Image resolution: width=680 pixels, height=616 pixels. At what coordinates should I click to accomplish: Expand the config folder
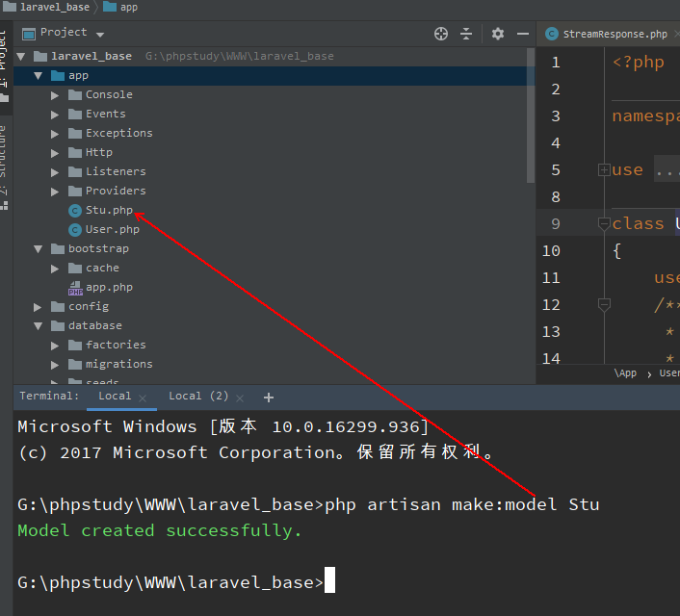(39, 306)
